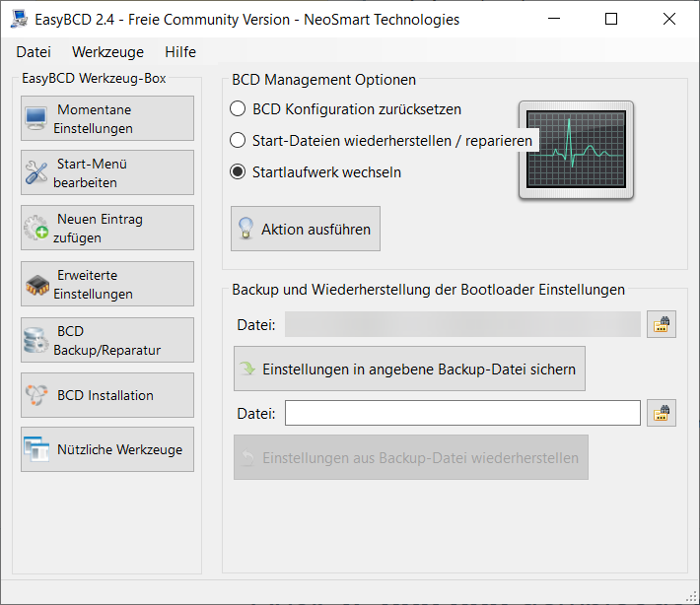Click the monitor icon of Momentane Einstellungen

[35, 118]
